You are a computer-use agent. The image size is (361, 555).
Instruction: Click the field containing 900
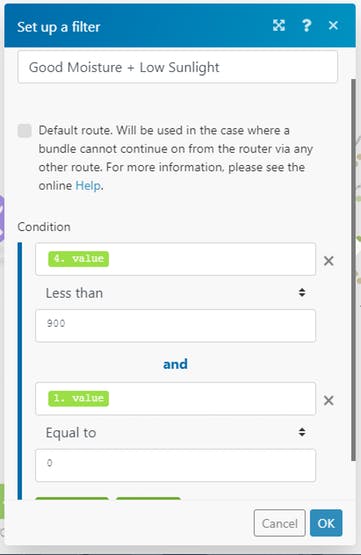tap(176, 326)
